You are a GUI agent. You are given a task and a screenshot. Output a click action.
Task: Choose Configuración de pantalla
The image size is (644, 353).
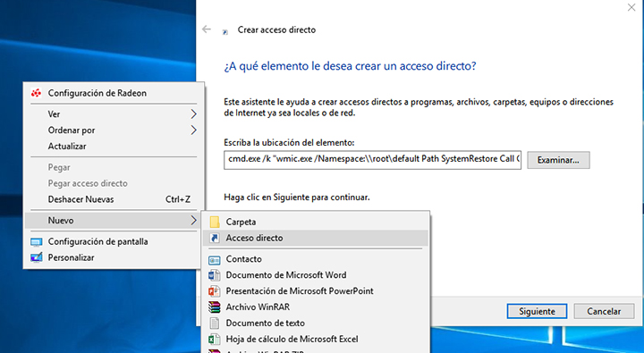[x=114, y=242]
